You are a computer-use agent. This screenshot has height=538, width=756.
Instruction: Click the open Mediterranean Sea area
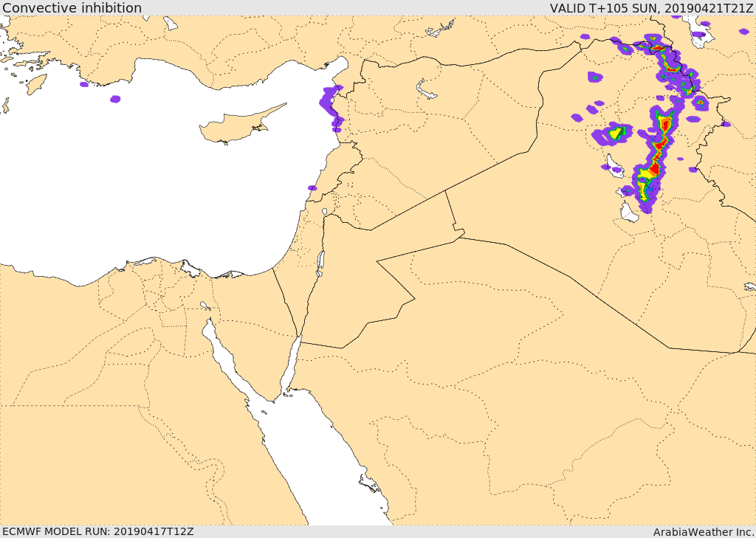pos(148,184)
